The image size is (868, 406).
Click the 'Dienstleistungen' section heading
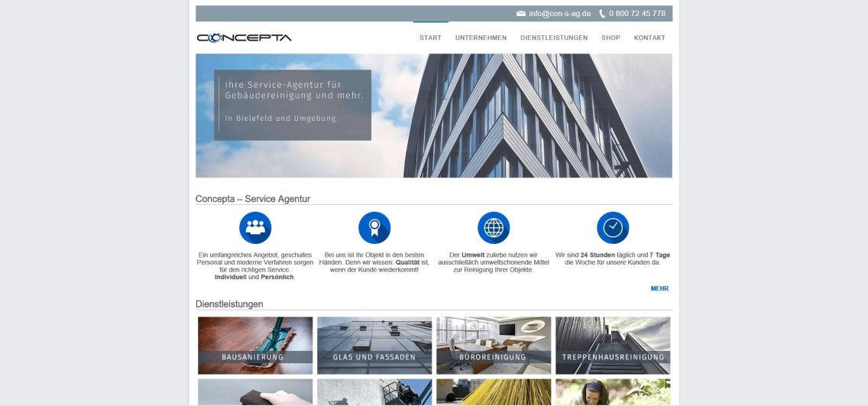229,304
